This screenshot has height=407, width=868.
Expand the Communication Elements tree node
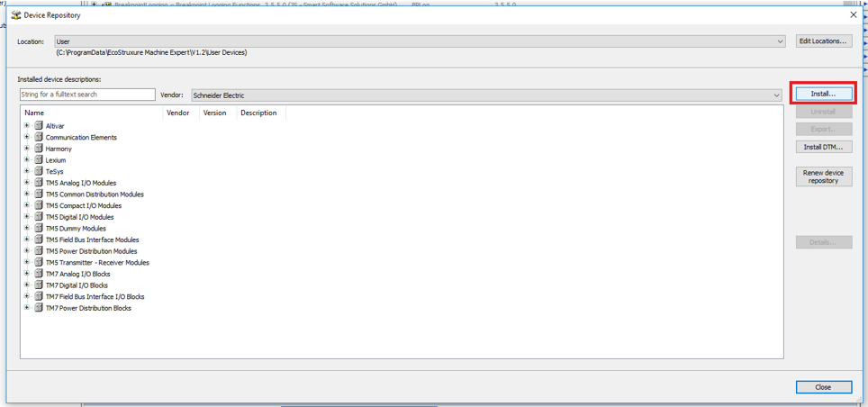27,138
